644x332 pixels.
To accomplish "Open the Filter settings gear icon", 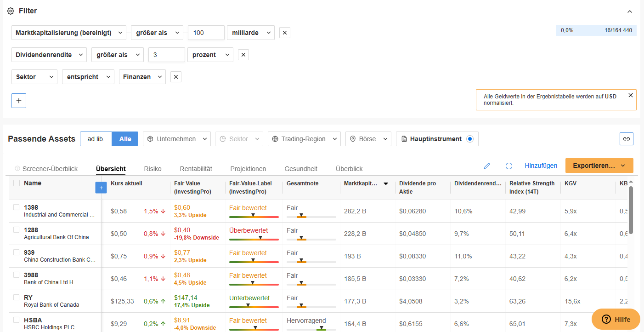I will [10, 11].
